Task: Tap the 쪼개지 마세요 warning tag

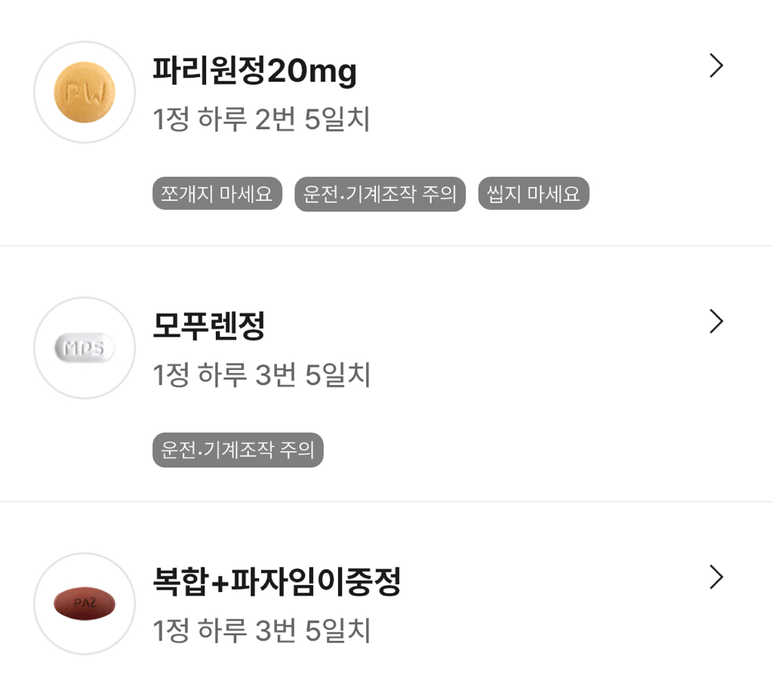Action: point(217,194)
